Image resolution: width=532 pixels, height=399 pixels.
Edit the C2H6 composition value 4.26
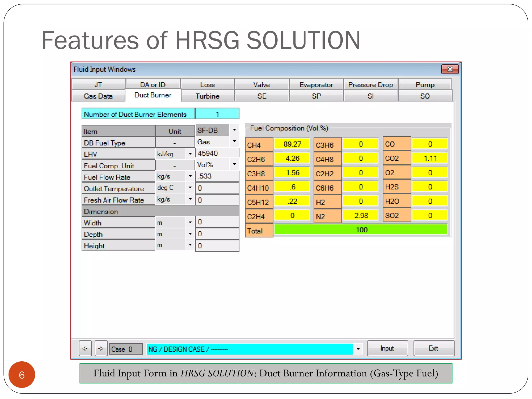pos(292,158)
